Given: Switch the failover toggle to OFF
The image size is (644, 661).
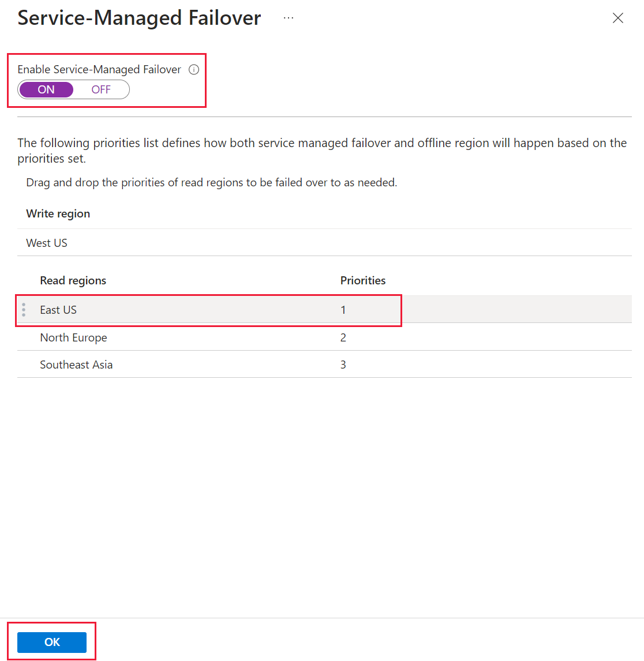Looking at the screenshot, I should (x=101, y=89).
